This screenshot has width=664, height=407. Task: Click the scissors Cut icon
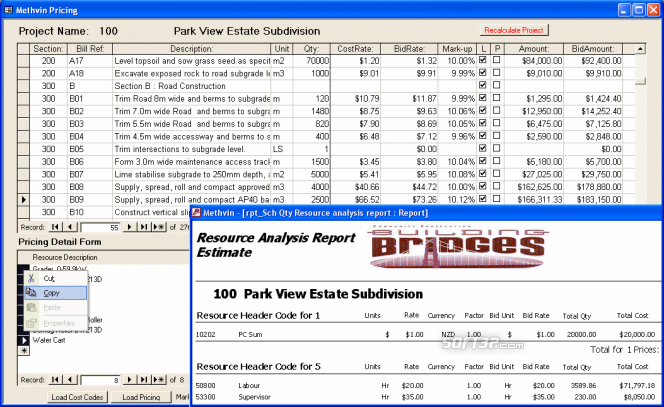click(31, 278)
